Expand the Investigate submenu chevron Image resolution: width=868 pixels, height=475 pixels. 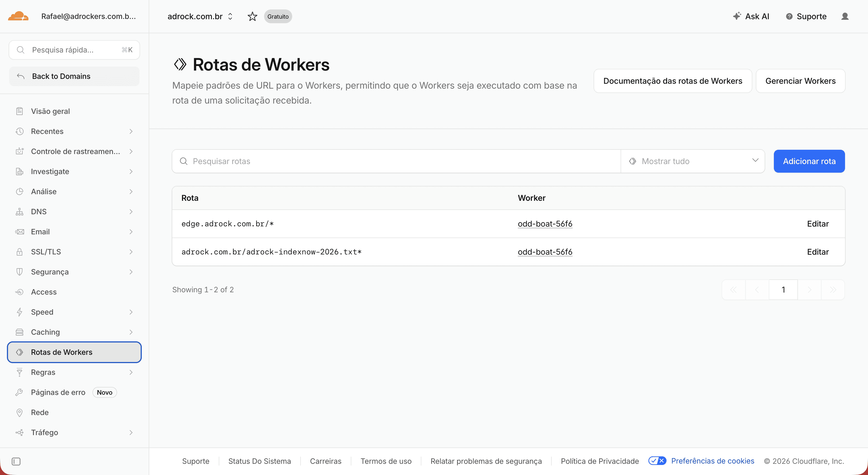coord(131,171)
